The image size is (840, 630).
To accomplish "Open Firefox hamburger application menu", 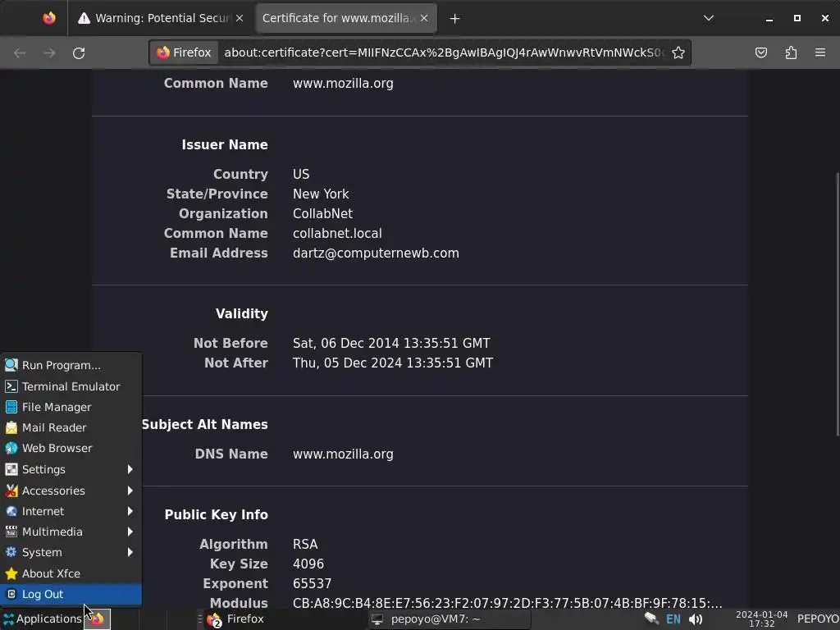I will [x=820, y=52].
